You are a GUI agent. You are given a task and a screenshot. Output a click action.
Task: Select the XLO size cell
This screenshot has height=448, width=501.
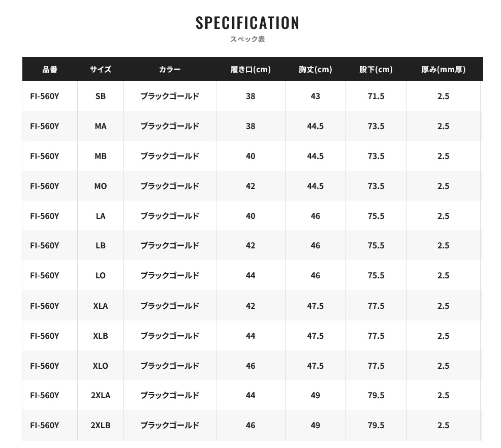coord(101,366)
